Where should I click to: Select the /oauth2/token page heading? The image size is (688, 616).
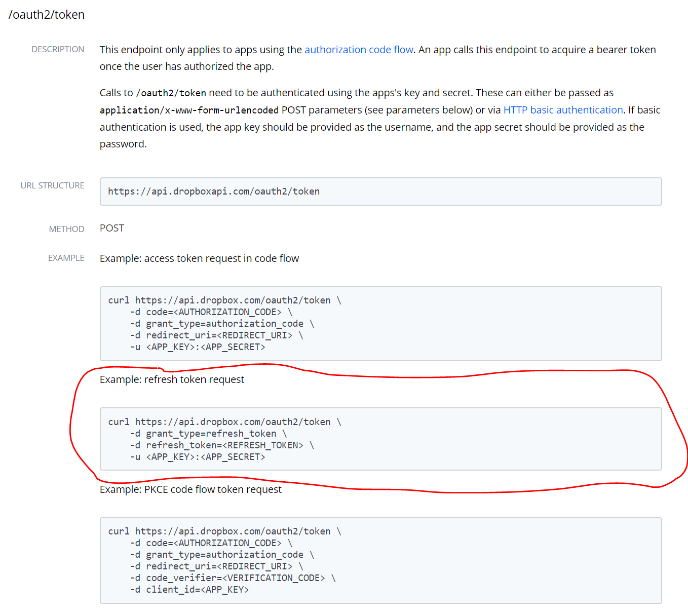click(46, 14)
